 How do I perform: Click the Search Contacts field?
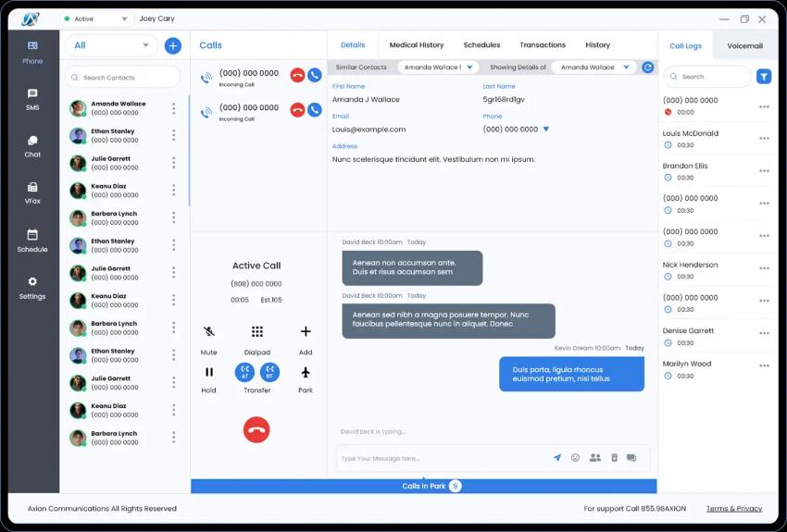point(122,78)
